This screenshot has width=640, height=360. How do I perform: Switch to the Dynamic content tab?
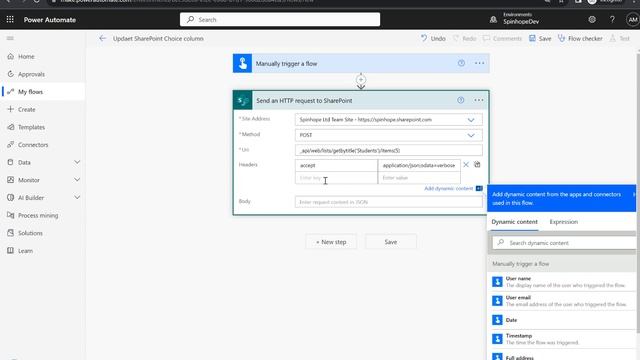(x=514, y=222)
